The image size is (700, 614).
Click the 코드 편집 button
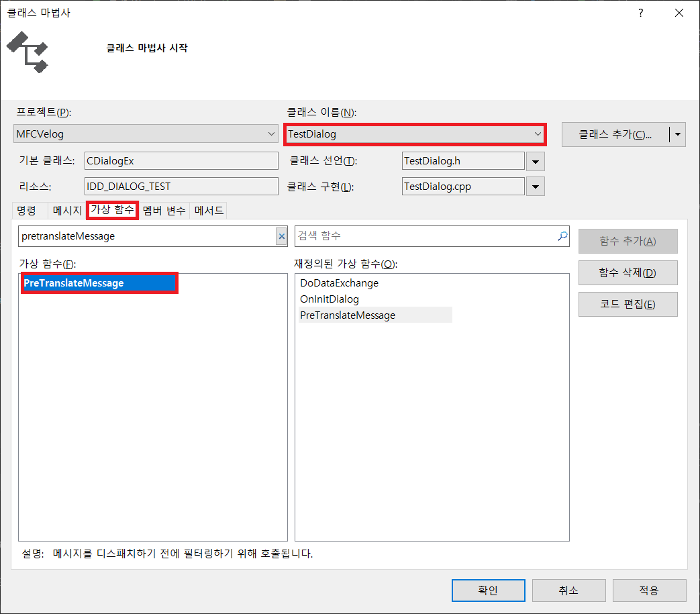pos(628,304)
